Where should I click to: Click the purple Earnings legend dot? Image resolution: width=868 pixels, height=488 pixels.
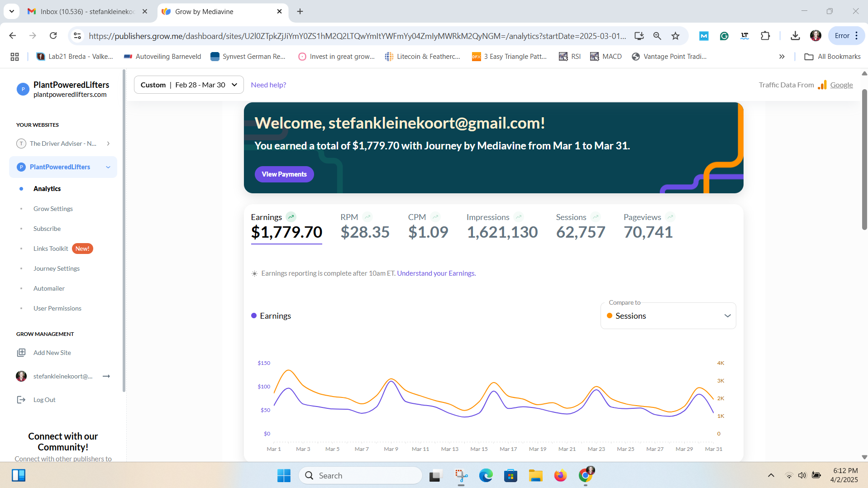click(254, 316)
